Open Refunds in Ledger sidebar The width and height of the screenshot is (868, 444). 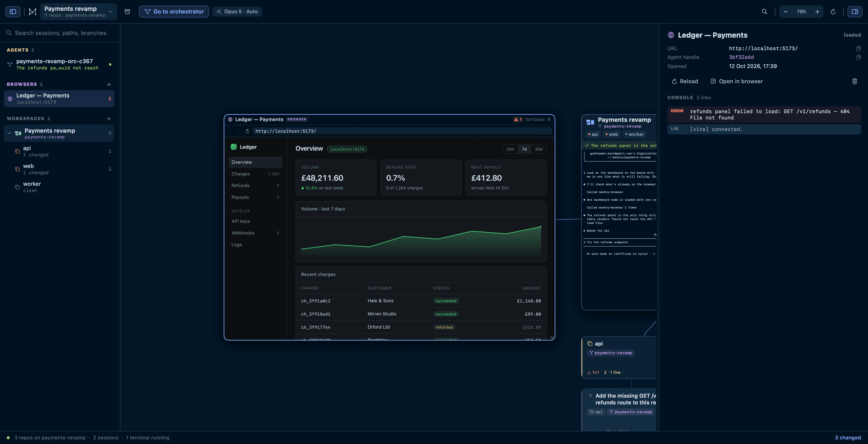255,185
